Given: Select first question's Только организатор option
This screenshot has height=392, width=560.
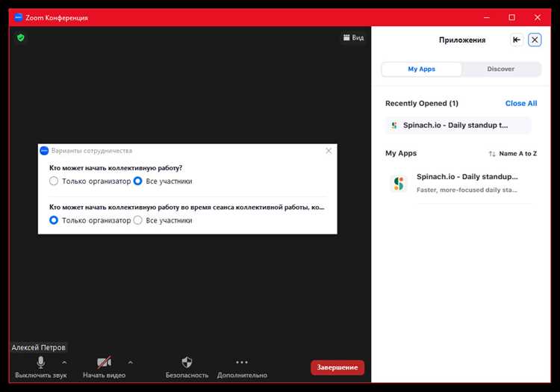Looking at the screenshot, I should point(90,181).
